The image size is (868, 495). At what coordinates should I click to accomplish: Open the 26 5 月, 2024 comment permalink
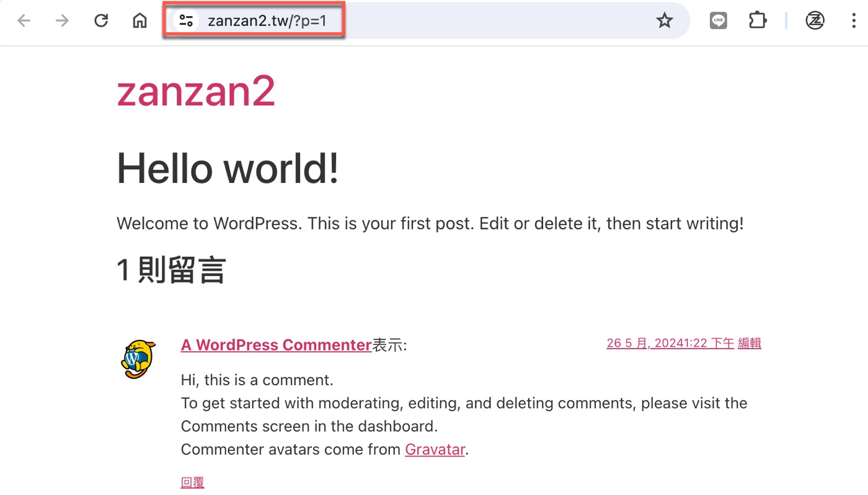[670, 343]
